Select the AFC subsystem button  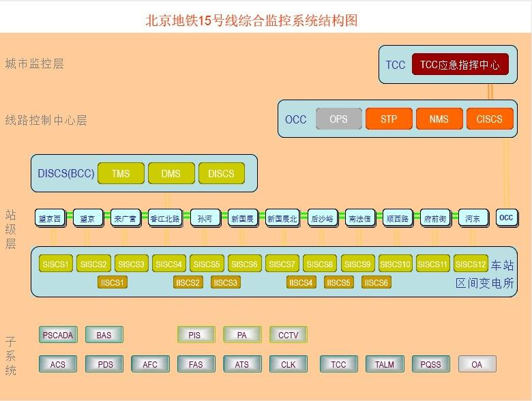coord(150,364)
